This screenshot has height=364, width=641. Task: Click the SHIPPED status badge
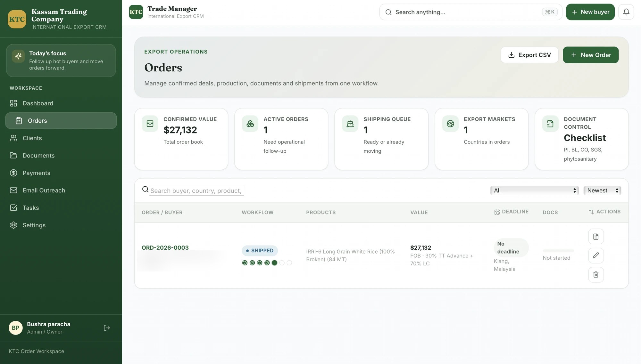(x=260, y=251)
